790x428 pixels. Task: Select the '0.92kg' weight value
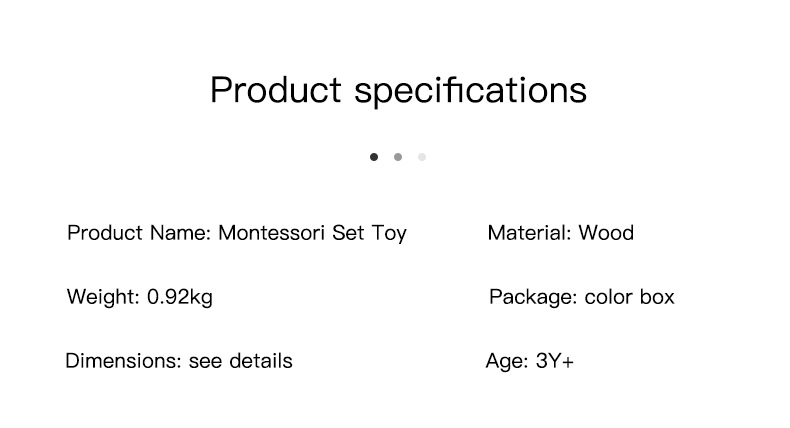pos(180,297)
